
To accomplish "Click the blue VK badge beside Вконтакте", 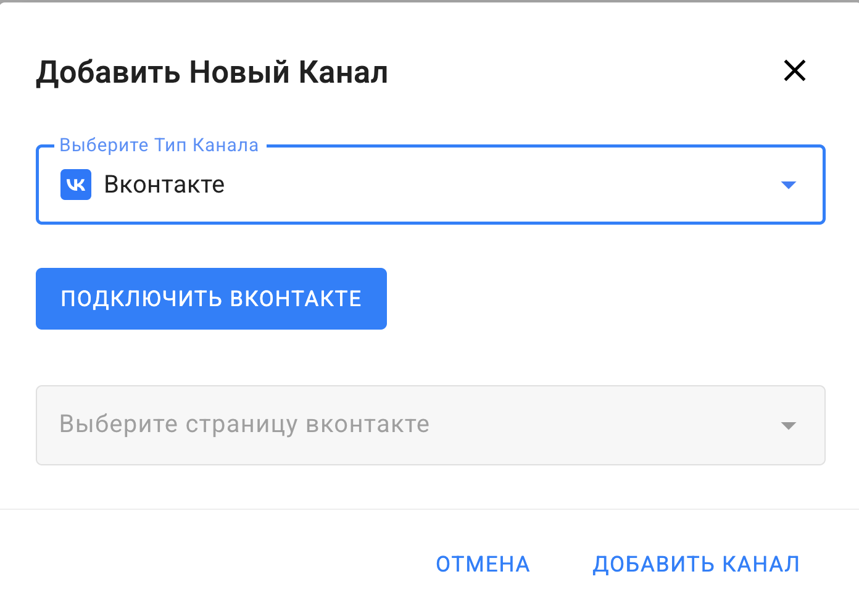I will tap(76, 185).
